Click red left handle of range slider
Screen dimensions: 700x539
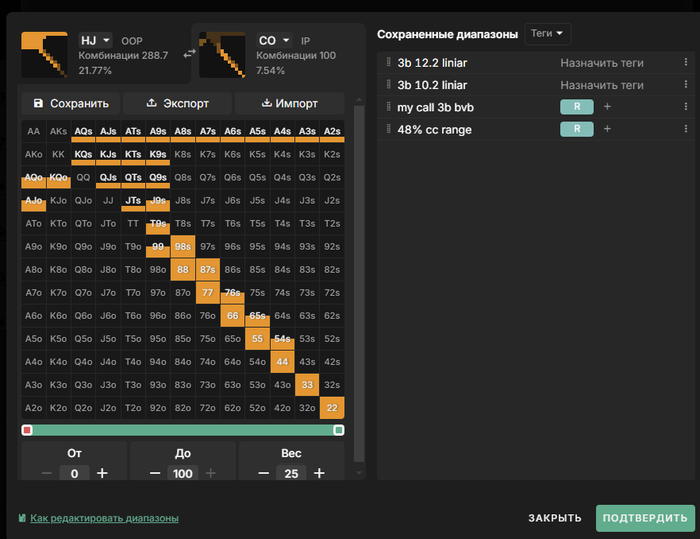click(x=27, y=430)
